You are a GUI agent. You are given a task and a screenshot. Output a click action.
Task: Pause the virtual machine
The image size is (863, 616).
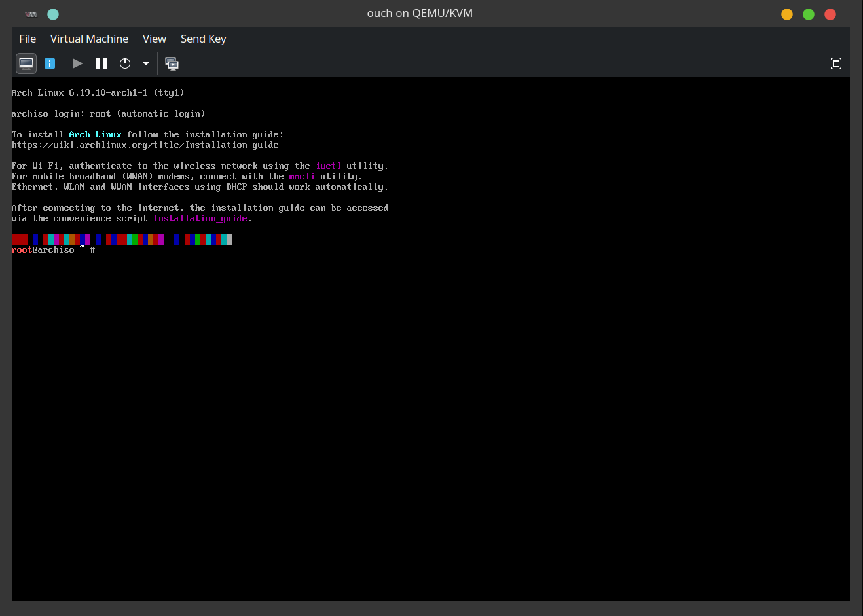(x=101, y=63)
